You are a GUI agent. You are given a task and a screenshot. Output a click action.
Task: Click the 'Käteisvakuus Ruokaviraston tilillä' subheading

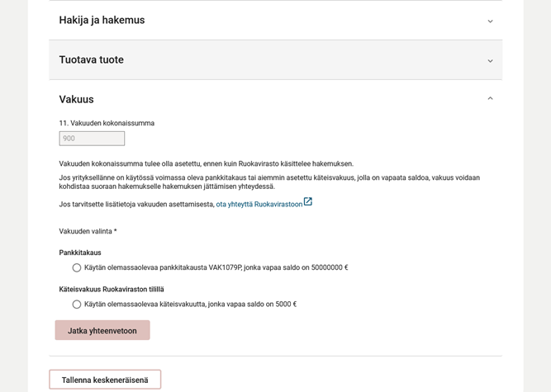point(112,290)
